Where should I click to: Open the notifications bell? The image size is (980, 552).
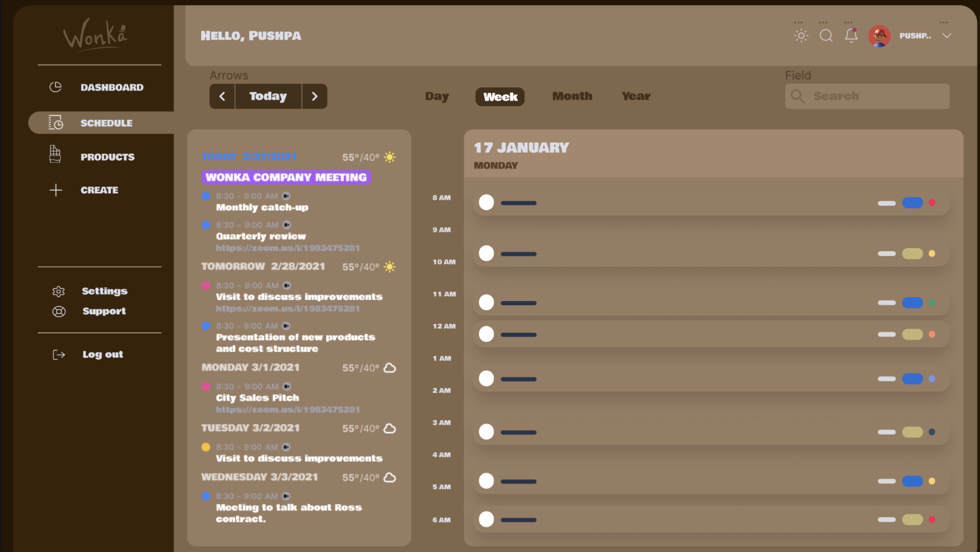[x=851, y=36]
